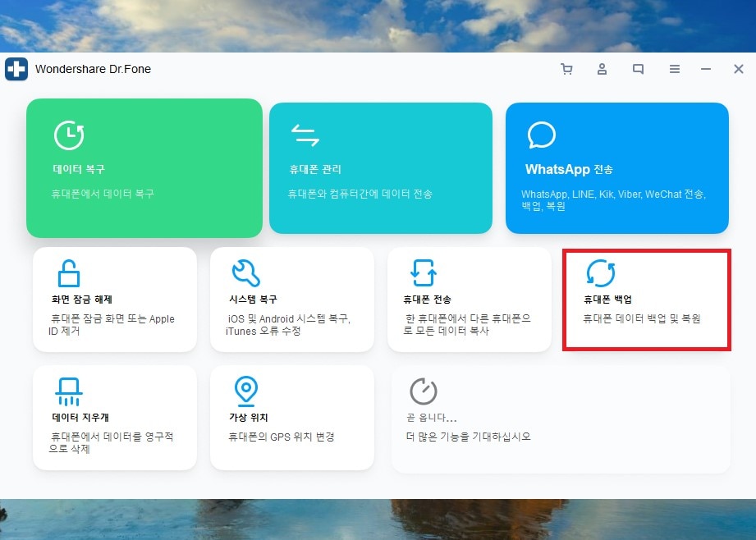The width and height of the screenshot is (756, 540).
Task: Select the 가상 위치 title
Action: click(x=248, y=418)
